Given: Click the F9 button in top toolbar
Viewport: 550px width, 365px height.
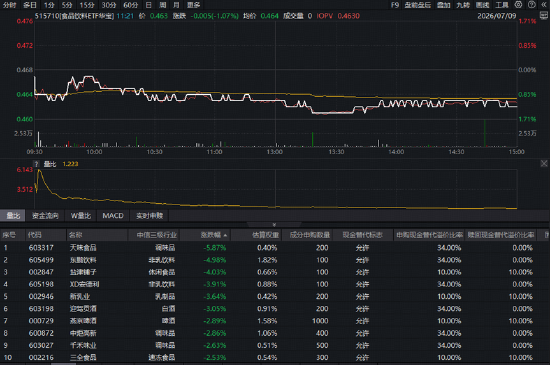Looking at the screenshot, I should (395, 5).
